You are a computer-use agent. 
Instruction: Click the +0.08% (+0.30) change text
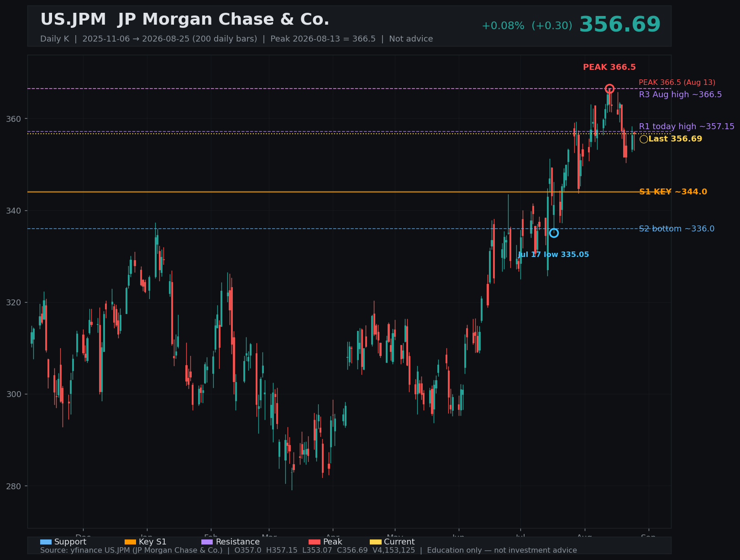point(527,26)
